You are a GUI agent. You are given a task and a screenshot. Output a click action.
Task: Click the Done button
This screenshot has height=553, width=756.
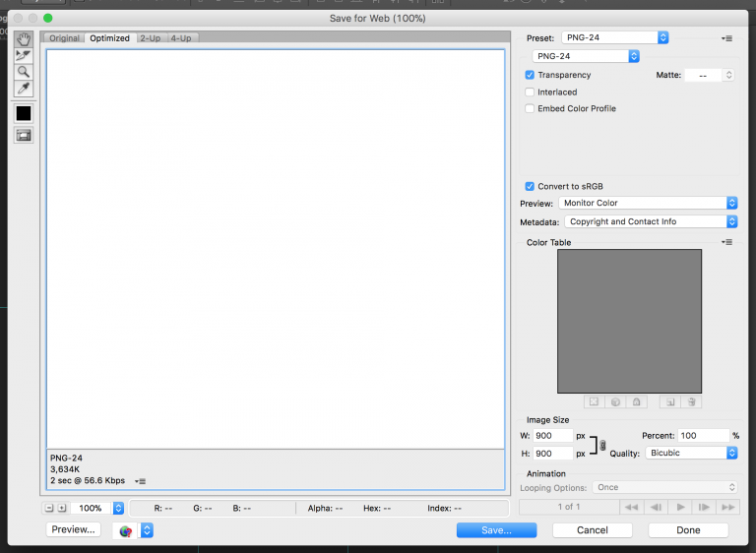click(x=688, y=530)
